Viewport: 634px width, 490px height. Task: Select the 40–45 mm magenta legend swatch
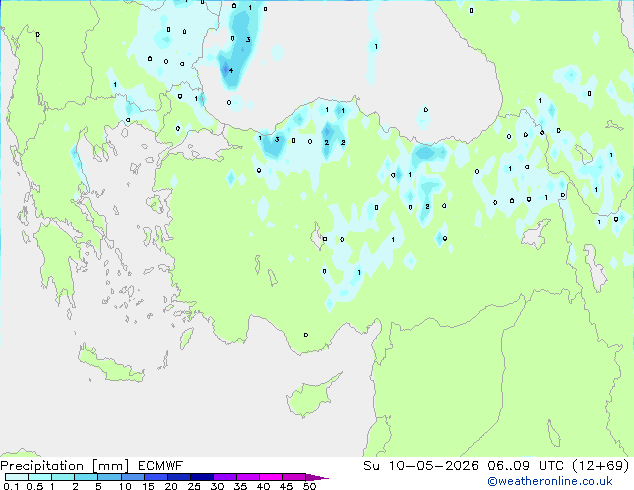point(271,477)
